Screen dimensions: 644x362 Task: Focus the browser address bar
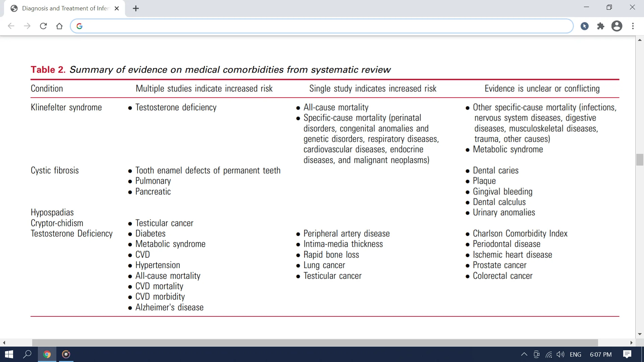point(321,26)
